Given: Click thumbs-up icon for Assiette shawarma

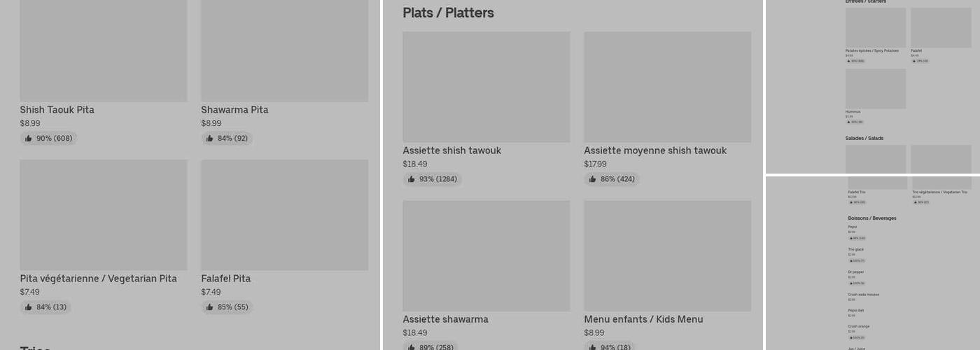Looking at the screenshot, I should click(x=412, y=347).
